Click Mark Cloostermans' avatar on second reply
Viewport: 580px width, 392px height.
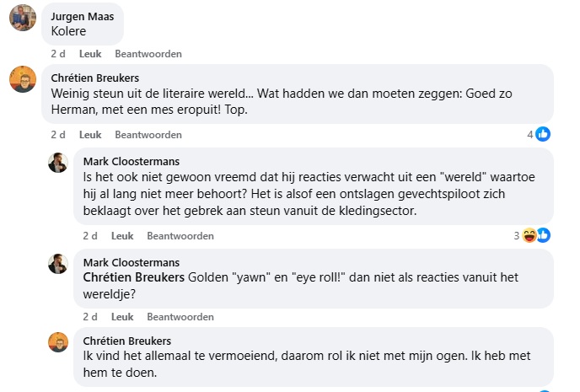pos(58,264)
